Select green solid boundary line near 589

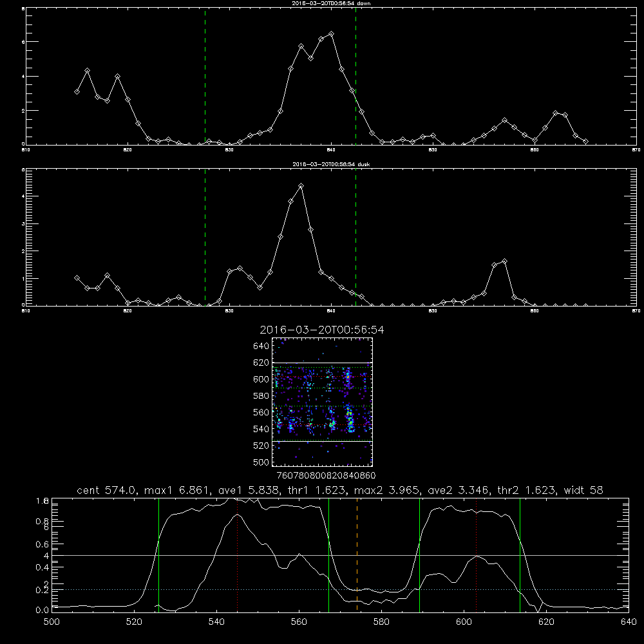[x=419, y=555]
